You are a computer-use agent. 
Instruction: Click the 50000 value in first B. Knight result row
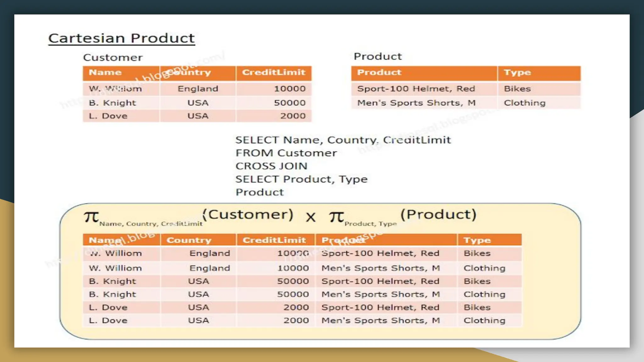[292, 281]
